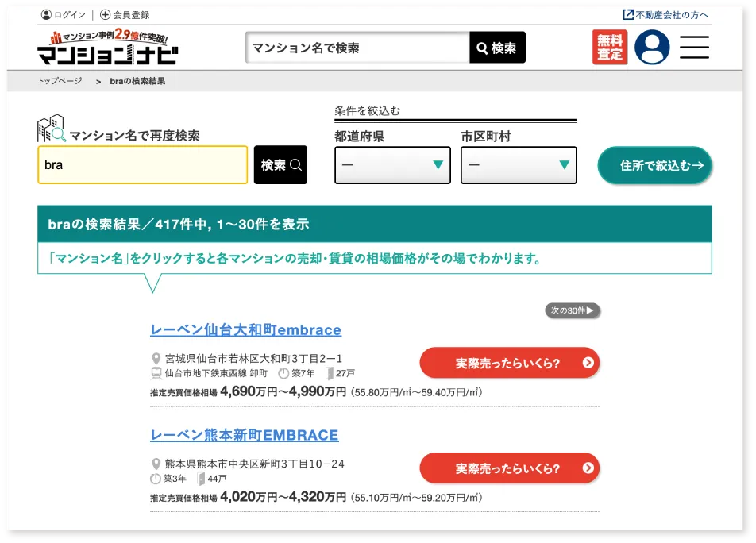Open the hamburger menu

(694, 47)
